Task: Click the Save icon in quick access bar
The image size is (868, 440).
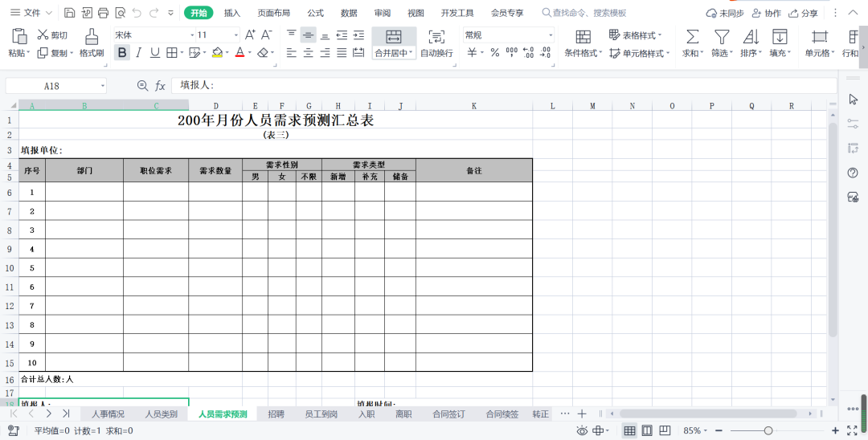Action: coord(70,13)
